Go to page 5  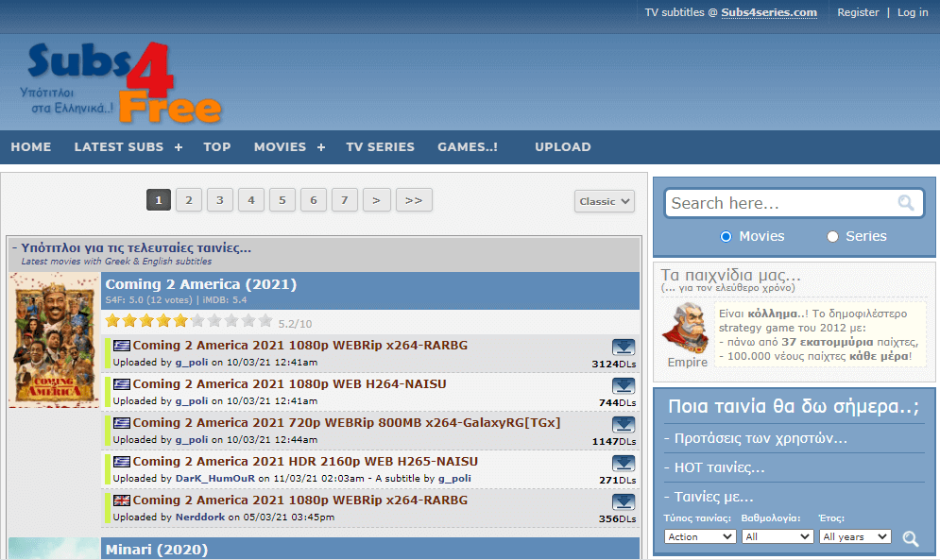click(x=282, y=200)
